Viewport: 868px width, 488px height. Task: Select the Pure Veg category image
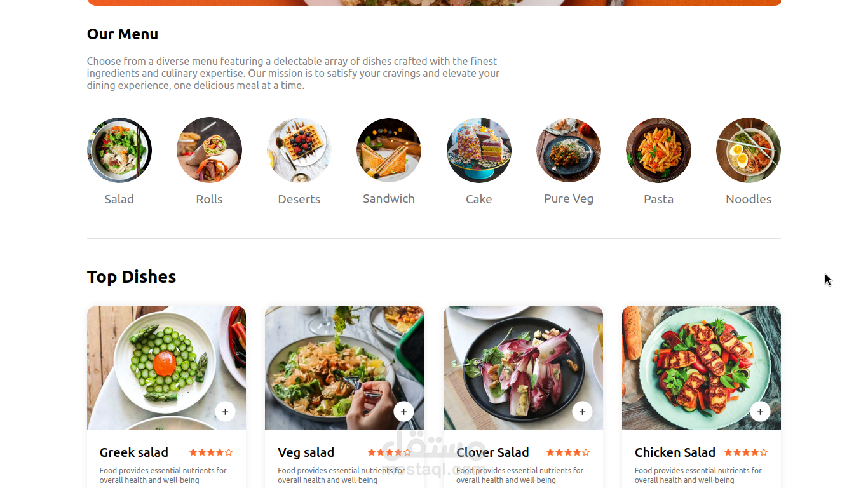(569, 150)
